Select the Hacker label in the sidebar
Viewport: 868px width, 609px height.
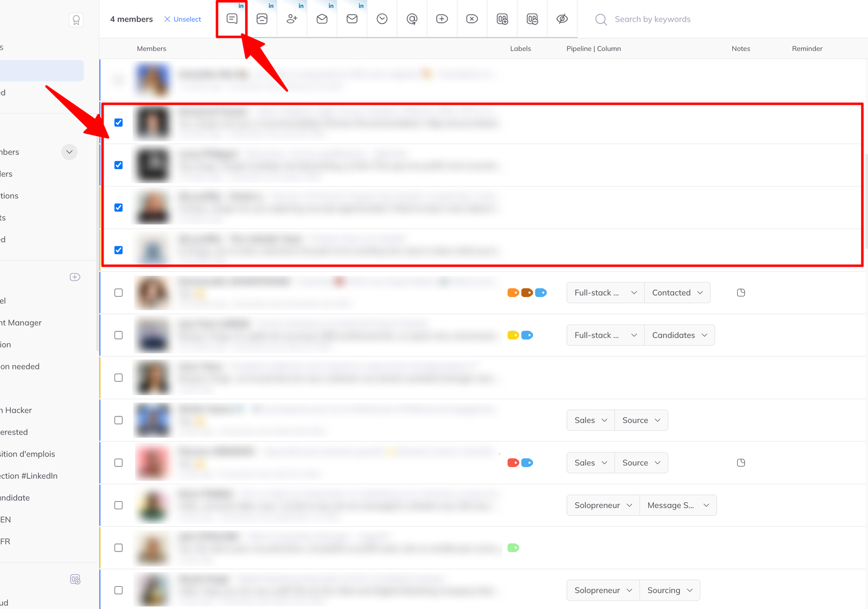[x=16, y=410]
